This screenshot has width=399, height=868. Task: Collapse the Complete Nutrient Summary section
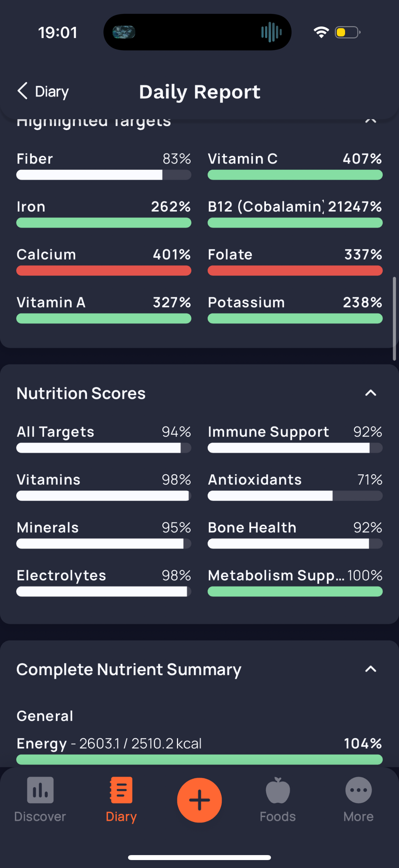coord(370,669)
